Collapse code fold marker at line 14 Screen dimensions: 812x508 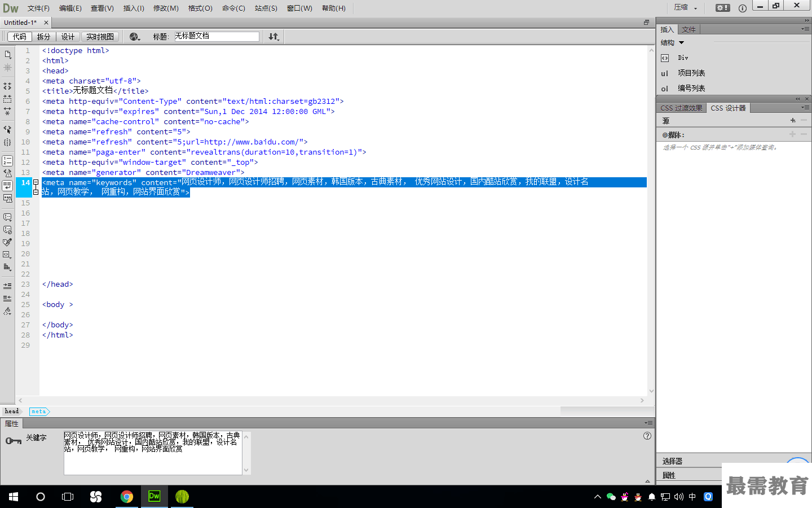36,182
